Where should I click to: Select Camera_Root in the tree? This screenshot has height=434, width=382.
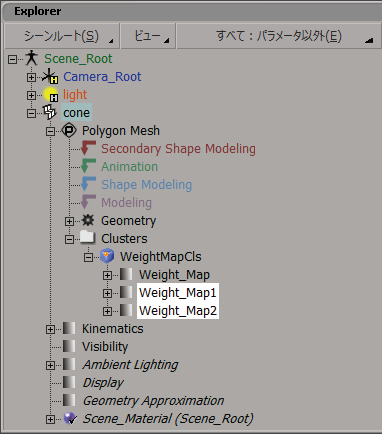[102, 77]
